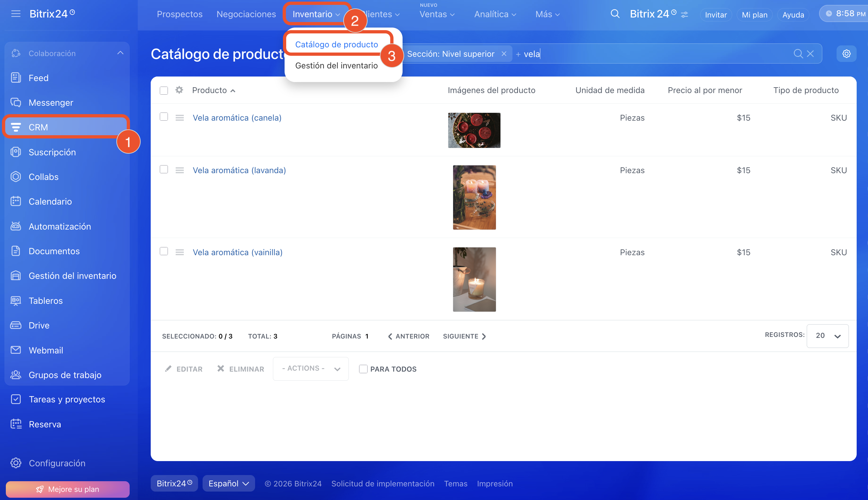The width and height of the screenshot is (868, 500).
Task: Open the REGISTROS 20 dropdown
Action: pos(827,336)
